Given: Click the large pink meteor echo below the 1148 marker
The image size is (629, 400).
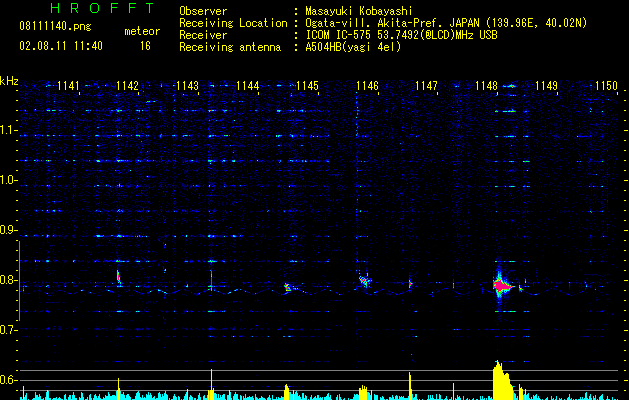Looking at the screenshot, I should (x=501, y=286).
